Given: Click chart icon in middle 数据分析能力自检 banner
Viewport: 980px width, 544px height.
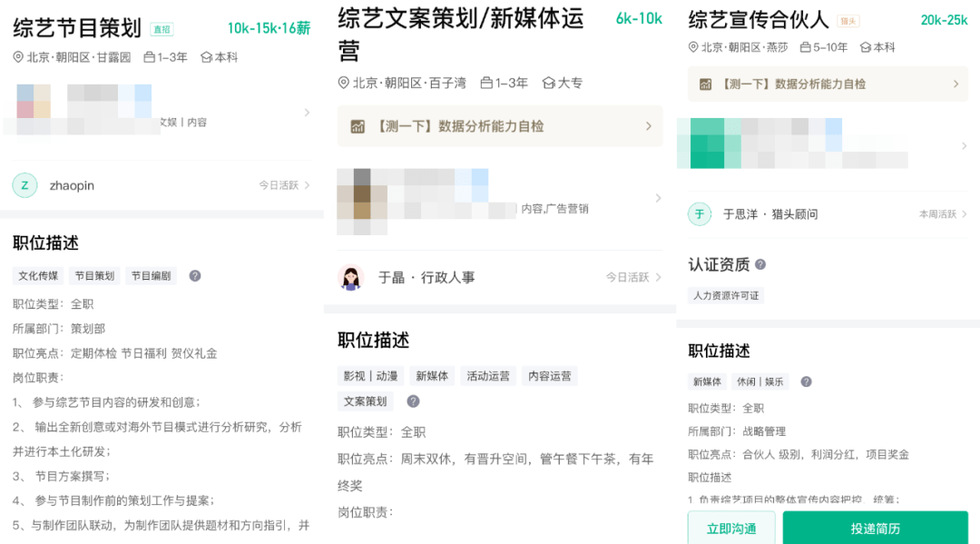Looking at the screenshot, I should [x=358, y=126].
